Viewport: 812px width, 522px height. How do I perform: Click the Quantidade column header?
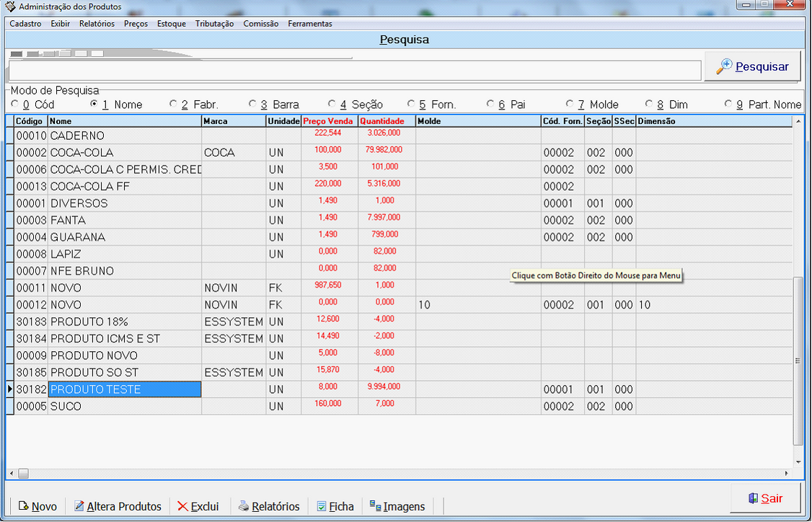pyautogui.click(x=382, y=121)
